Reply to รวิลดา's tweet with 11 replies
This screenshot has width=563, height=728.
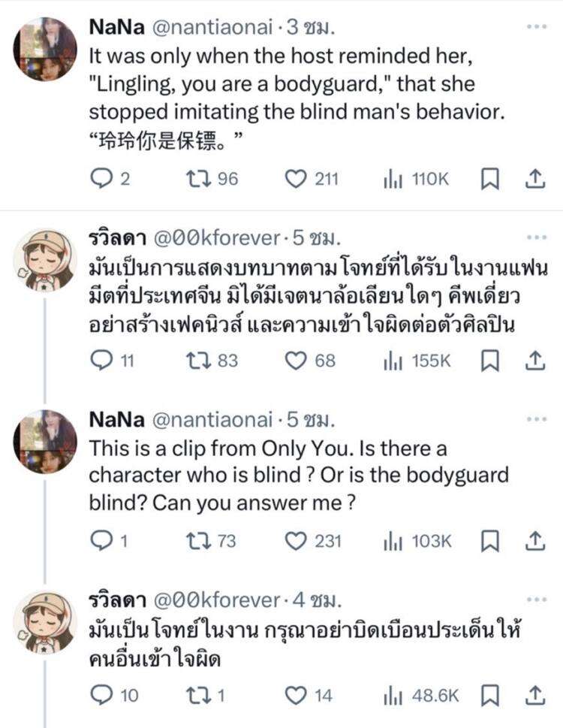(x=101, y=361)
